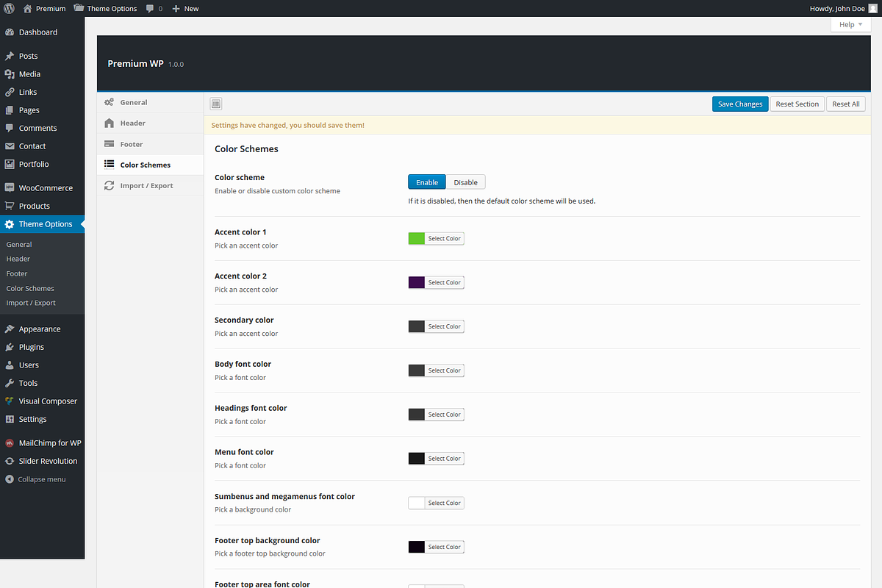Click the Plugins plug icon

click(x=10, y=347)
